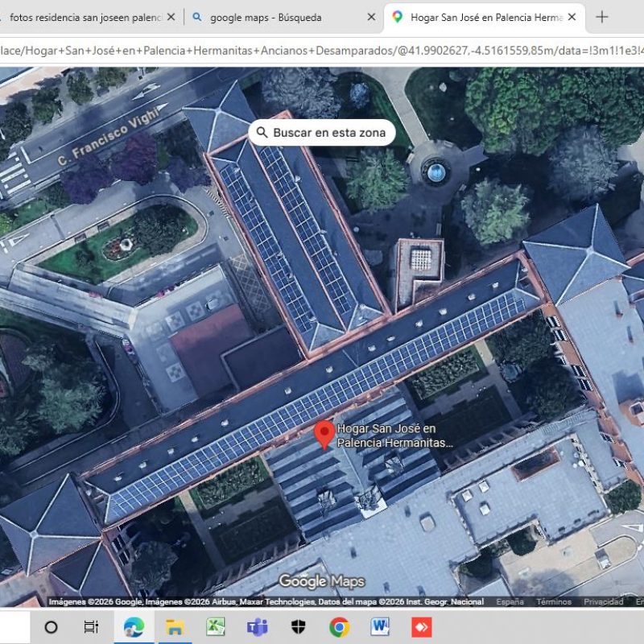Open the 'Privacidad' footer link
Viewport: 644px width, 644px height.
coord(603,601)
